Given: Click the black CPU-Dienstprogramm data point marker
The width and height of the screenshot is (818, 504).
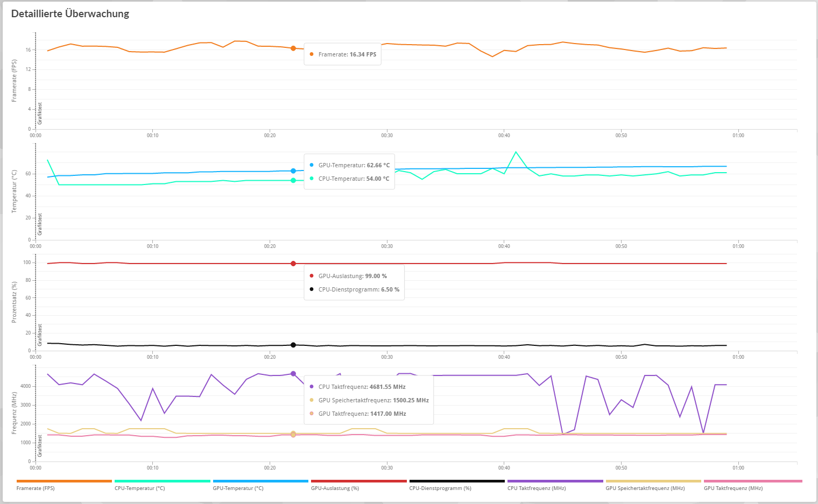Looking at the screenshot, I should tap(293, 345).
